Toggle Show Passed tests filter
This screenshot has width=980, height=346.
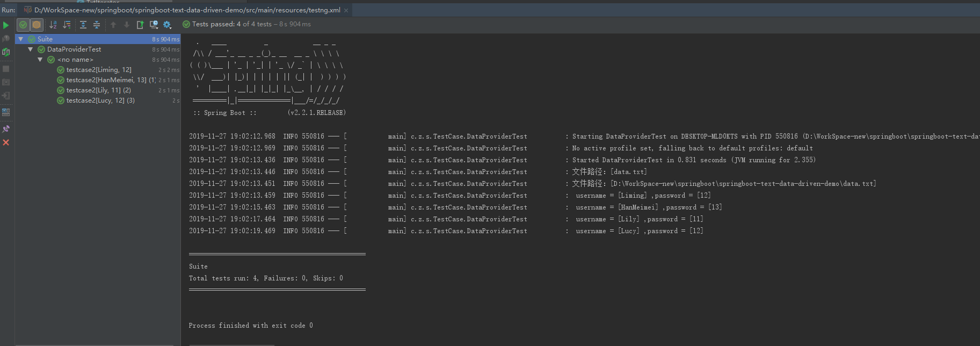tap(23, 25)
